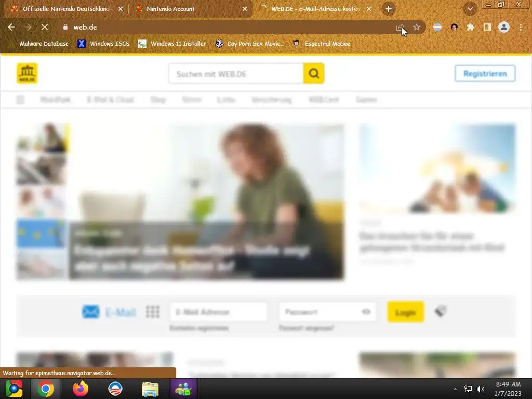The height and width of the screenshot is (399, 532).
Task: Open the striped flag extension icon
Action: (437, 27)
